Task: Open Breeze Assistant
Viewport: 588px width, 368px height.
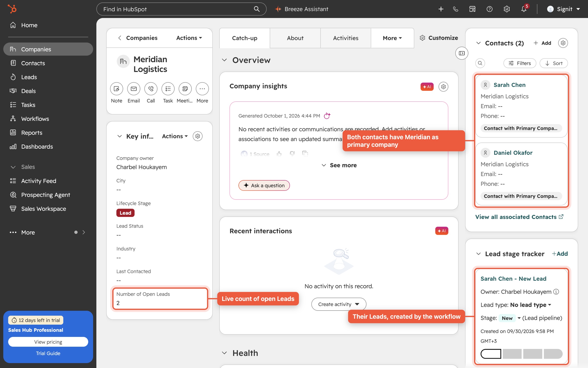Action: (x=302, y=9)
